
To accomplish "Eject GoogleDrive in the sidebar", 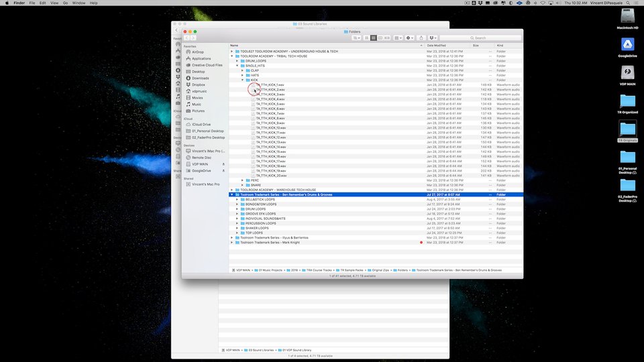I will click(x=223, y=171).
